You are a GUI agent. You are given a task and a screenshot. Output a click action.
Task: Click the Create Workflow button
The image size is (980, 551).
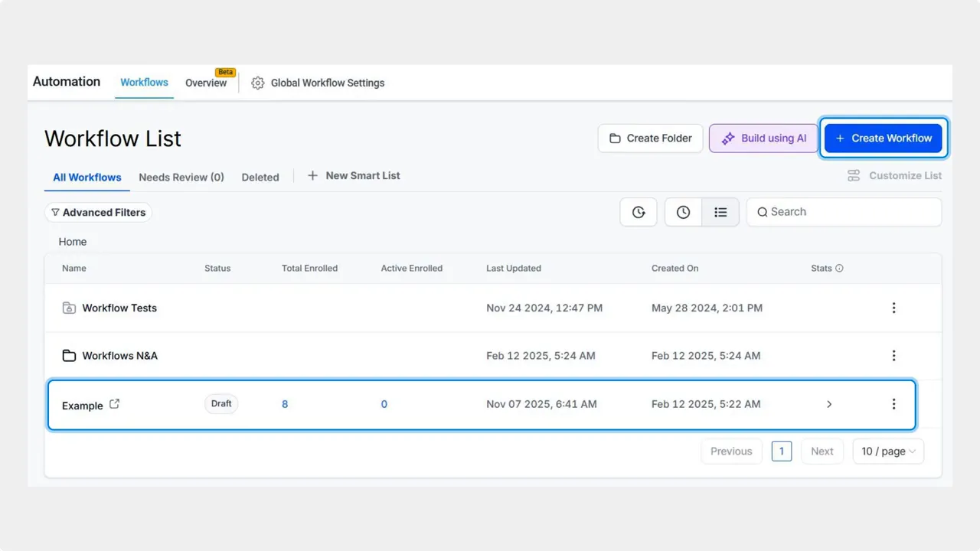883,138
